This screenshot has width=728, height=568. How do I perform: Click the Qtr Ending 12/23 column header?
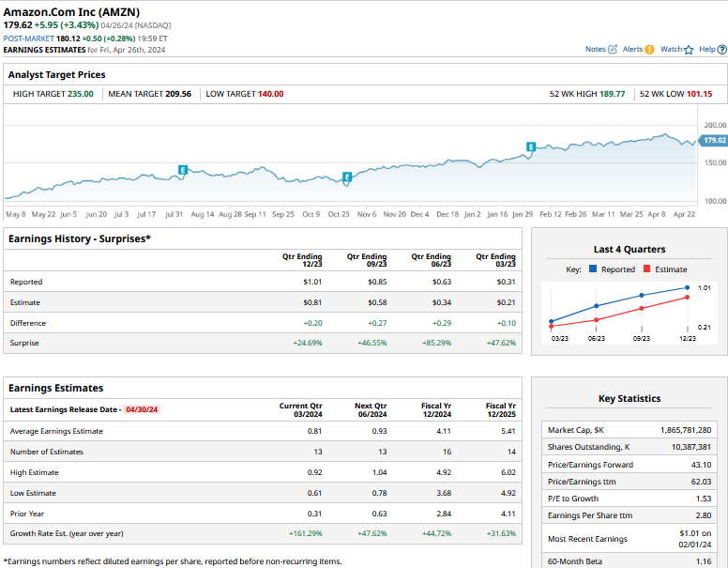[302, 260]
